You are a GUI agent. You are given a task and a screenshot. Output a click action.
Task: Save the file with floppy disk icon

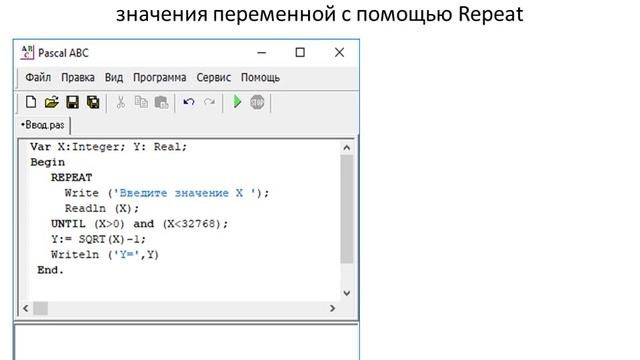(x=73, y=102)
